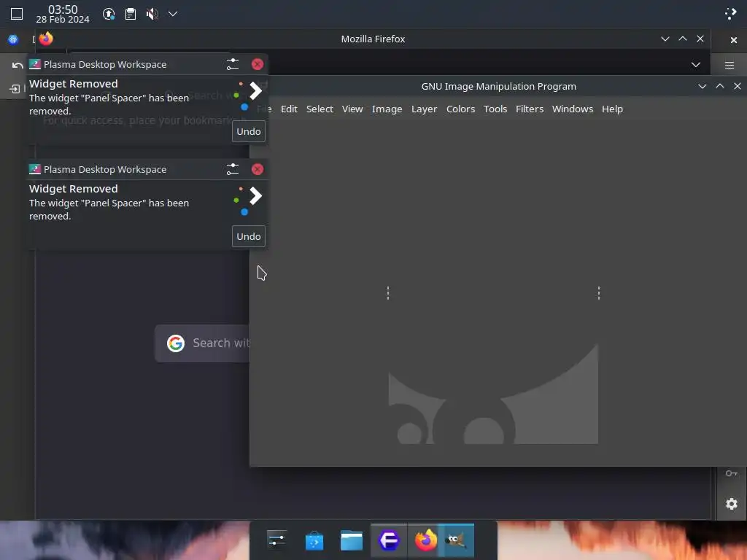Dismiss the lower Widget Removed notification
This screenshot has width=747, height=560.
click(258, 169)
